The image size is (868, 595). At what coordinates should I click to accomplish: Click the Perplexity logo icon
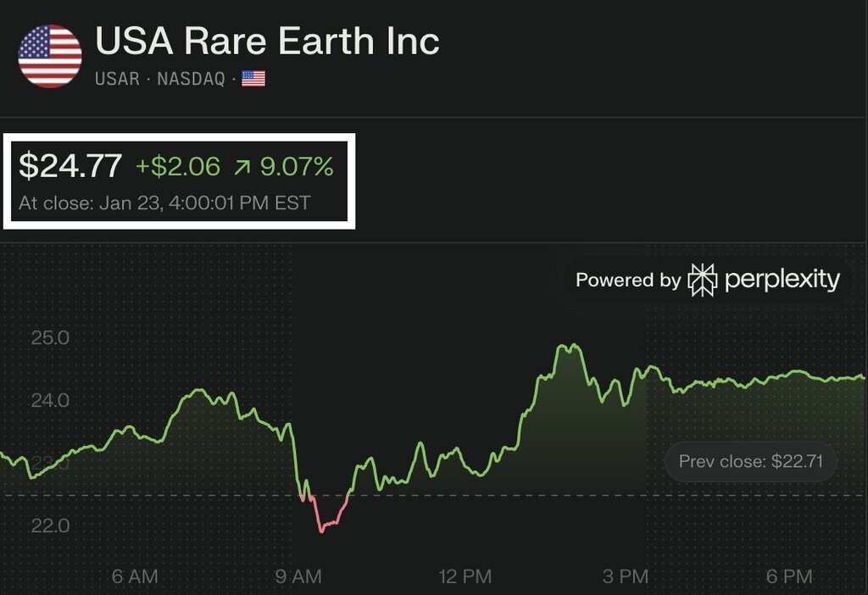703,280
